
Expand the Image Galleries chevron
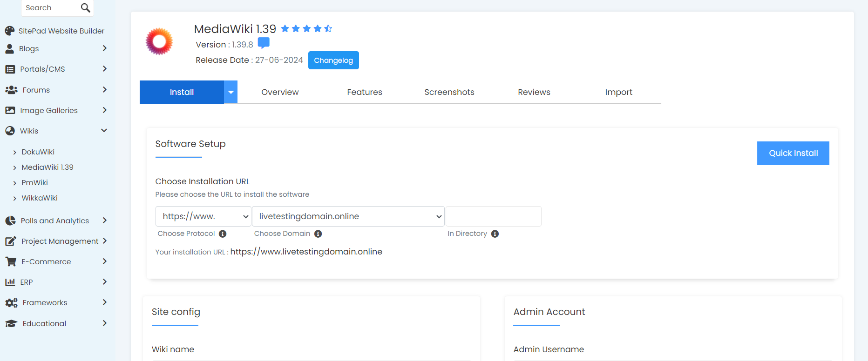[x=105, y=110]
